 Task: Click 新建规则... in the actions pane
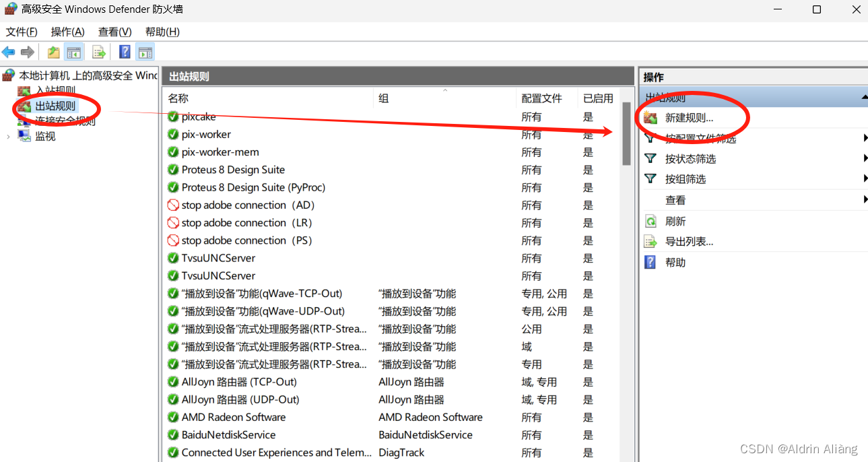click(x=689, y=118)
